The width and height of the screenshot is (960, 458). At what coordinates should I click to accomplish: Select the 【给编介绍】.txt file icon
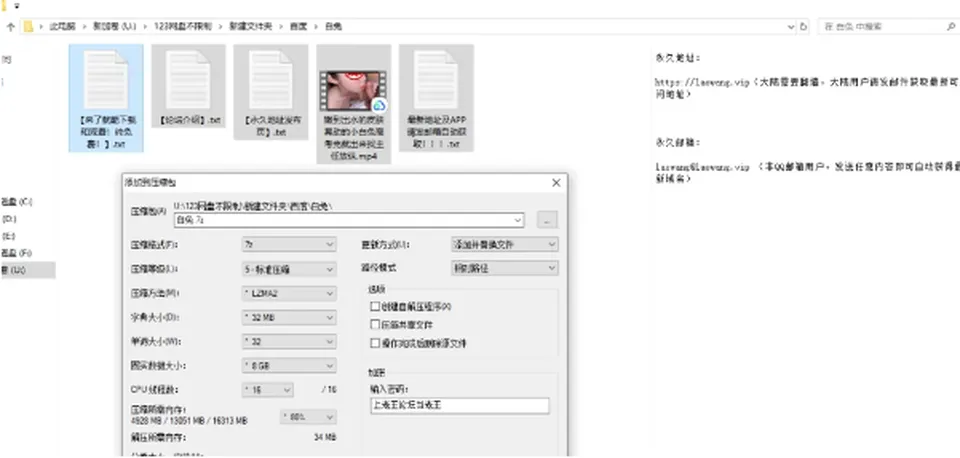coord(189,80)
